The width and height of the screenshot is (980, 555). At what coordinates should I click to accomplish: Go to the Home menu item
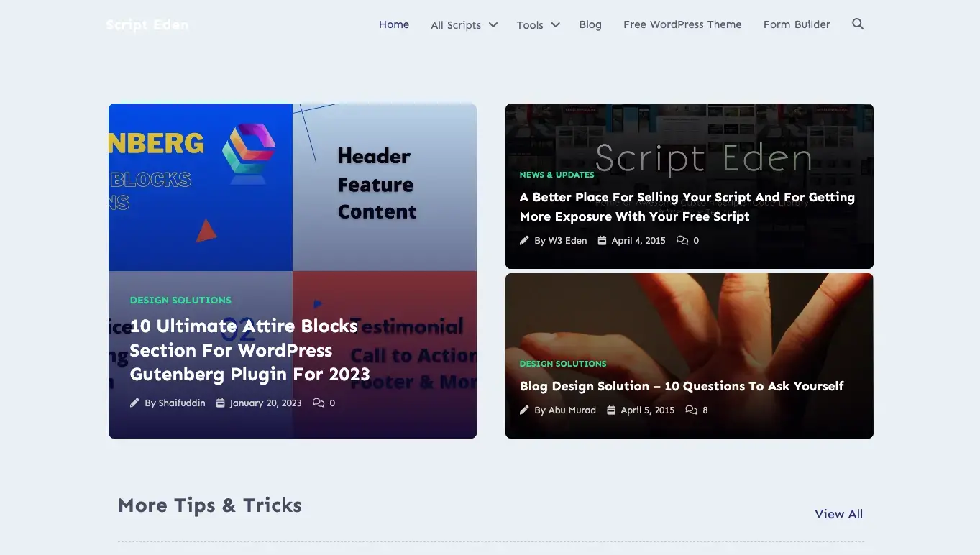click(394, 24)
